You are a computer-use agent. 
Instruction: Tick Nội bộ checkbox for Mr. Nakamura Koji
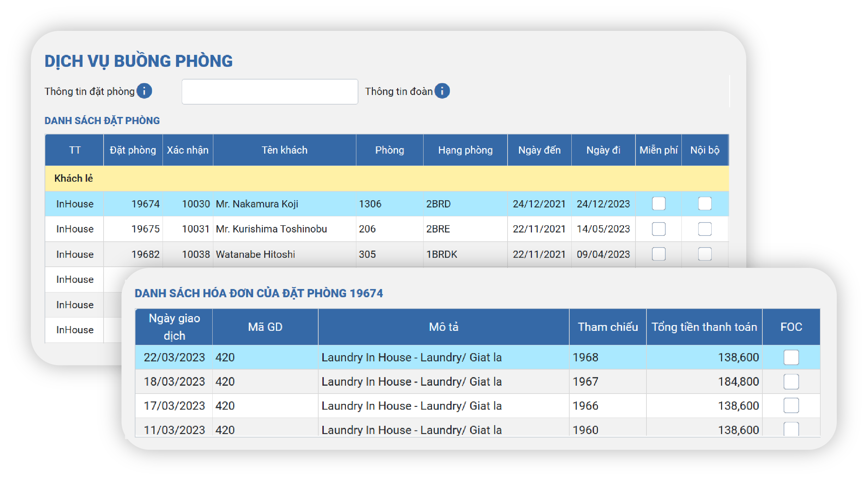704,204
